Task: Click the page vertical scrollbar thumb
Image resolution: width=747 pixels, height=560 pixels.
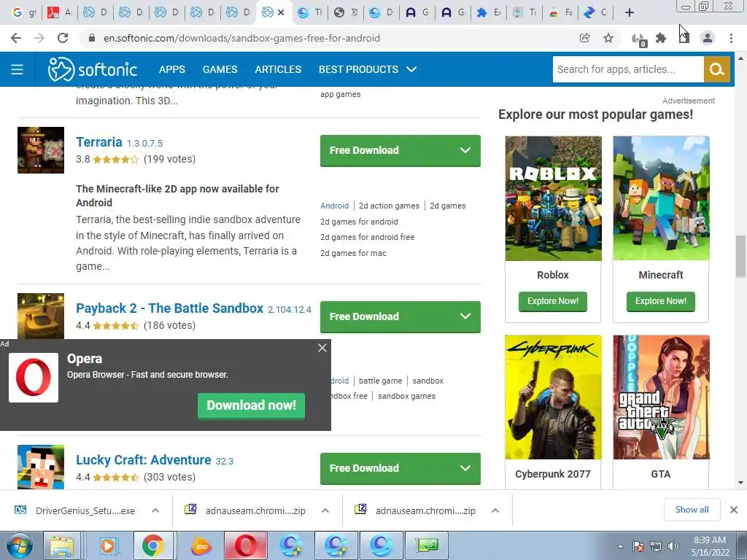Action: pyautogui.click(x=740, y=256)
